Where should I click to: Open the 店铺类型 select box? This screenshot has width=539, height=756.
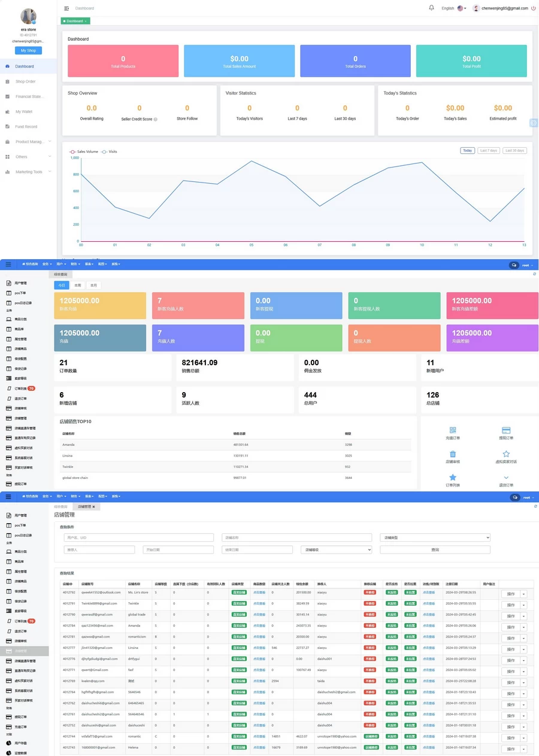pos(435,538)
